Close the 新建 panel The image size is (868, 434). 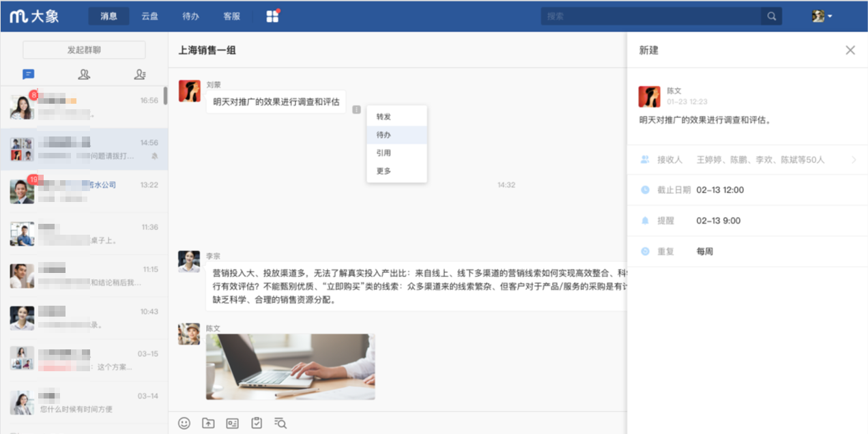click(850, 50)
